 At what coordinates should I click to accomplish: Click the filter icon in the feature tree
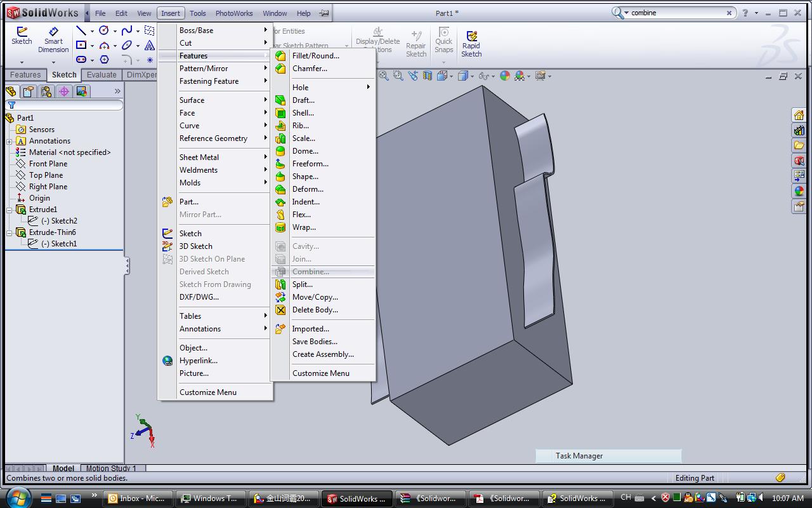(11, 105)
